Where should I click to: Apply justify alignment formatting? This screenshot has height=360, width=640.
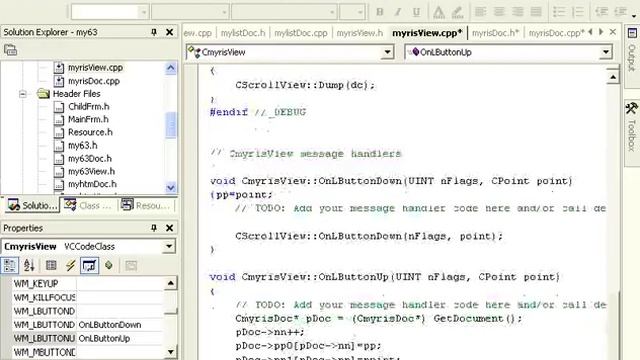coord(536,12)
